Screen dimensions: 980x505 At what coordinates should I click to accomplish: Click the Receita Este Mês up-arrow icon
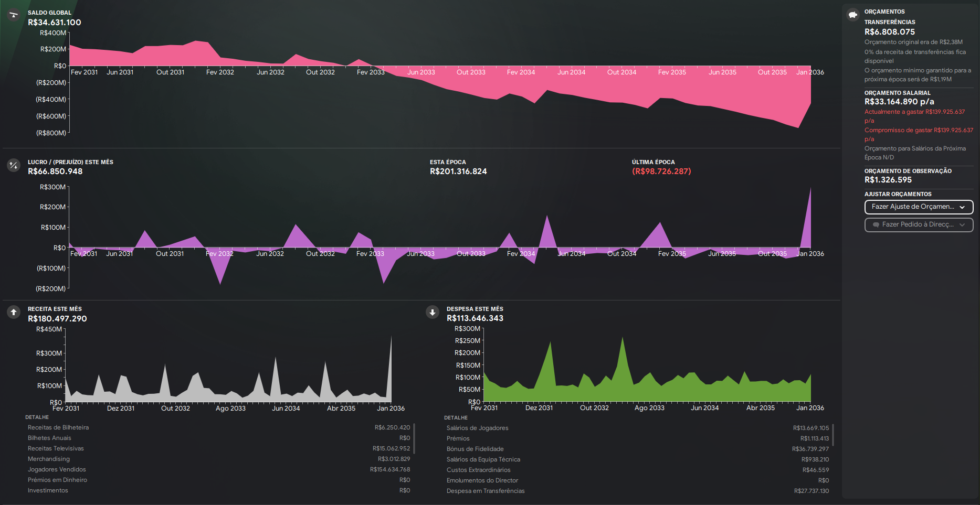click(14, 312)
